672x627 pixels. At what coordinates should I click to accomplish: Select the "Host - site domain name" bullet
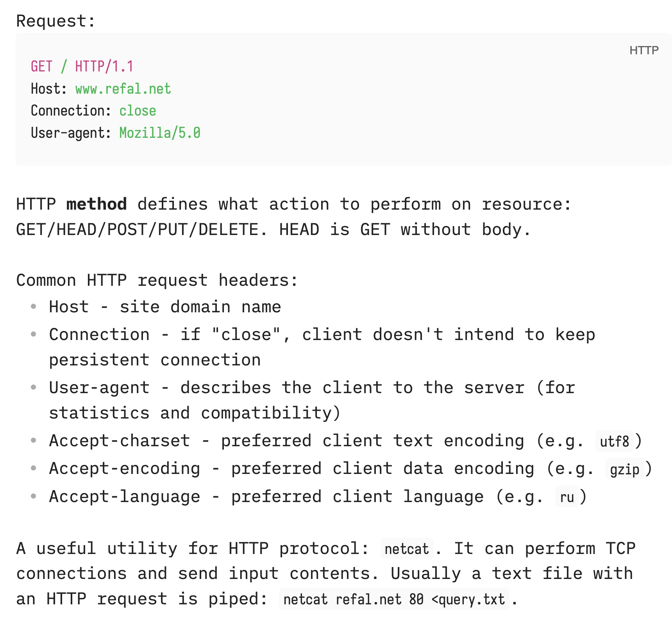point(165,307)
